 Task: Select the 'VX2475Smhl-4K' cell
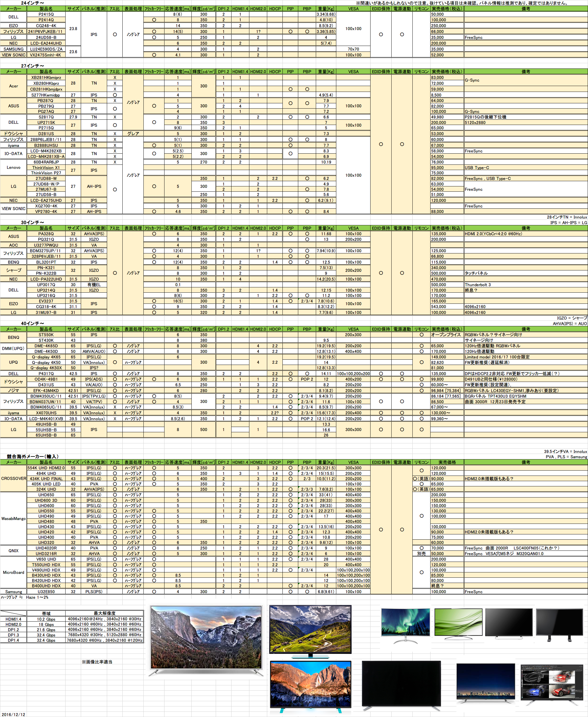pyautogui.click(x=46, y=55)
